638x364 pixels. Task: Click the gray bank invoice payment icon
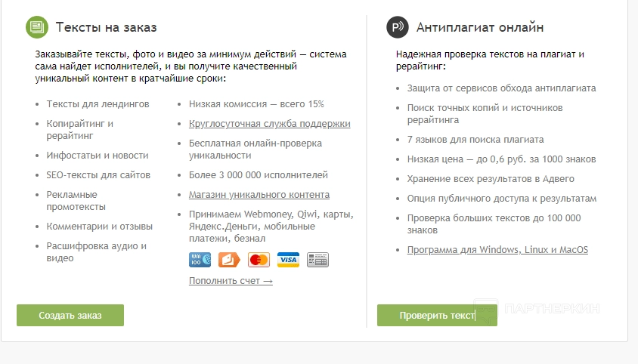click(x=317, y=260)
